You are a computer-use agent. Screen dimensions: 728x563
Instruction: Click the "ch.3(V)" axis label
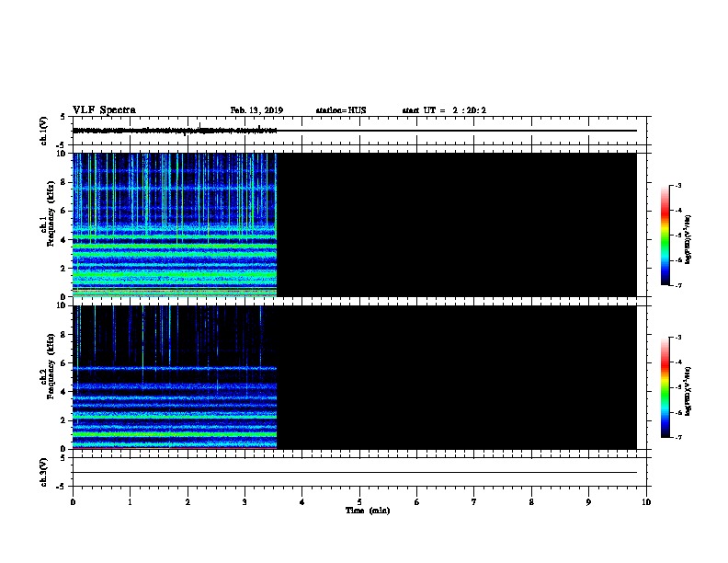[43, 472]
